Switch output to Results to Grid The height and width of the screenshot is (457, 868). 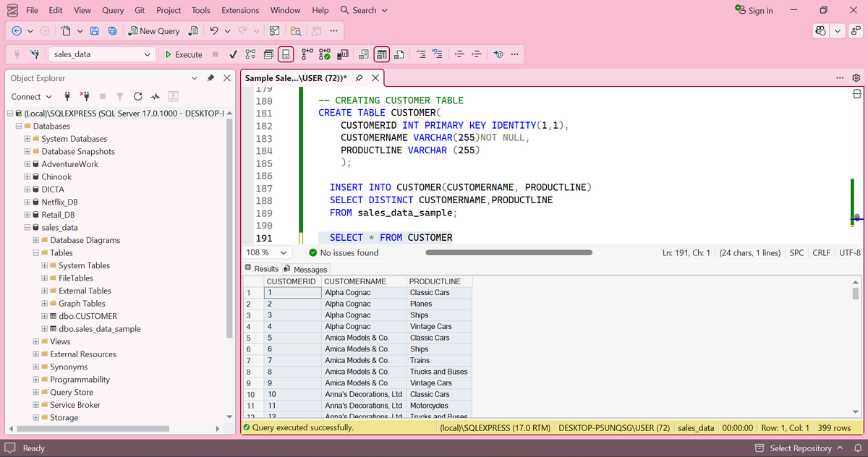[x=382, y=54]
